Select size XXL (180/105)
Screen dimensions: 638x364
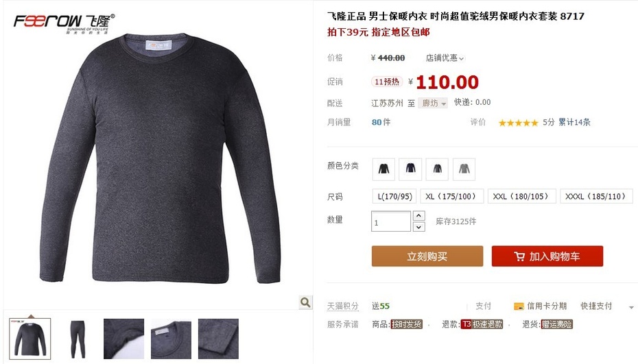pyautogui.click(x=521, y=197)
